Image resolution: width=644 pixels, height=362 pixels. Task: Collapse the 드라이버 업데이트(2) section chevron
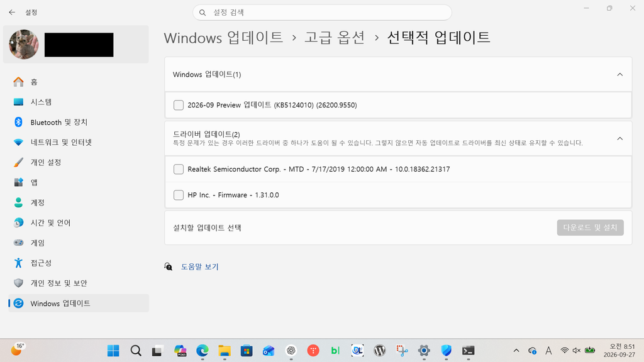click(x=619, y=138)
